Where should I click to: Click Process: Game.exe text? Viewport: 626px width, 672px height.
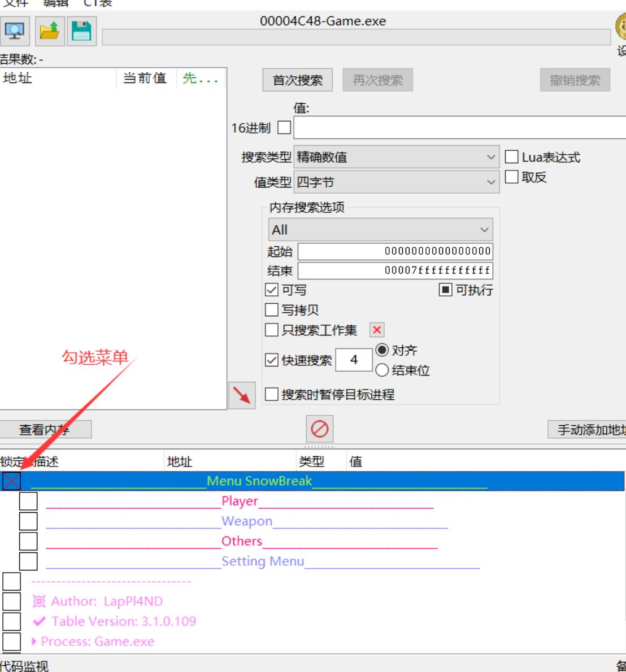click(97, 641)
